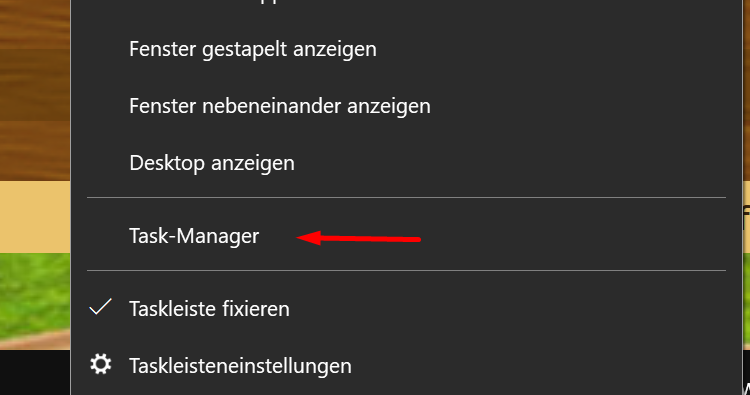The width and height of the screenshot is (750, 395).
Task: Open Taskleisteneinstellungen
Action: pyautogui.click(x=240, y=366)
